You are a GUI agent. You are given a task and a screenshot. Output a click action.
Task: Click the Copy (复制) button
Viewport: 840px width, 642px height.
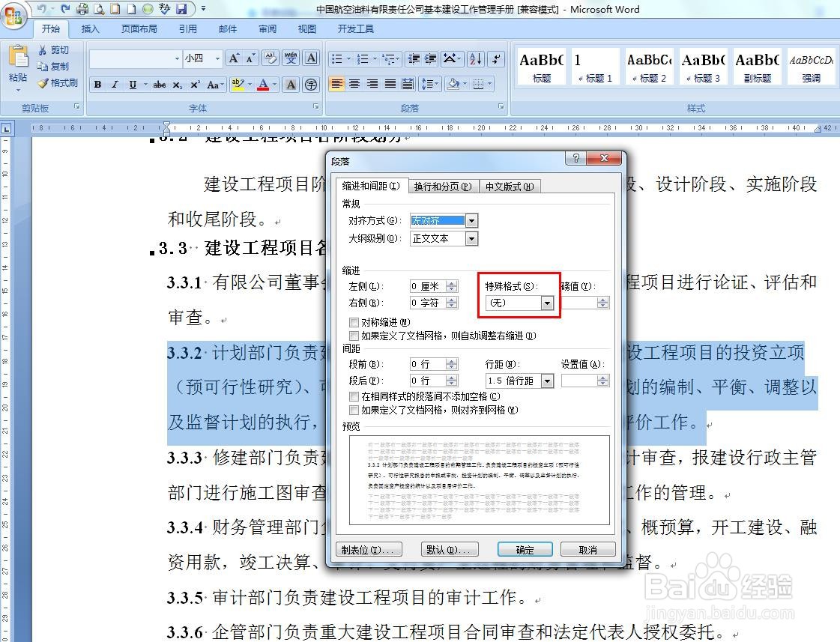tap(53, 67)
